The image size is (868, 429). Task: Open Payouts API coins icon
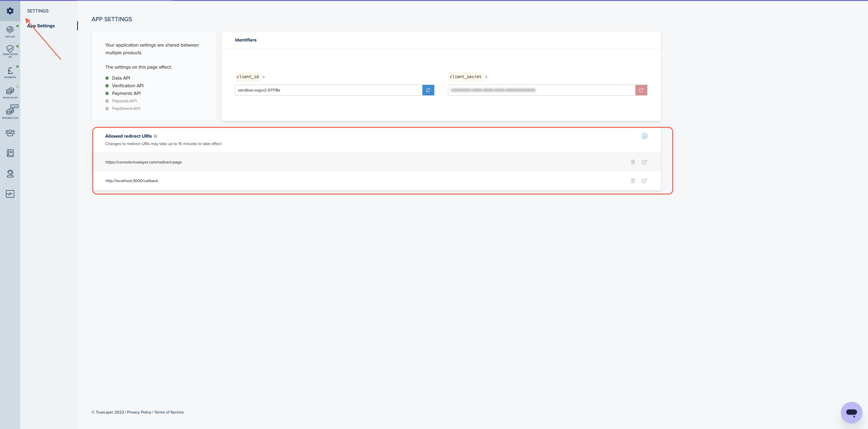tap(10, 92)
